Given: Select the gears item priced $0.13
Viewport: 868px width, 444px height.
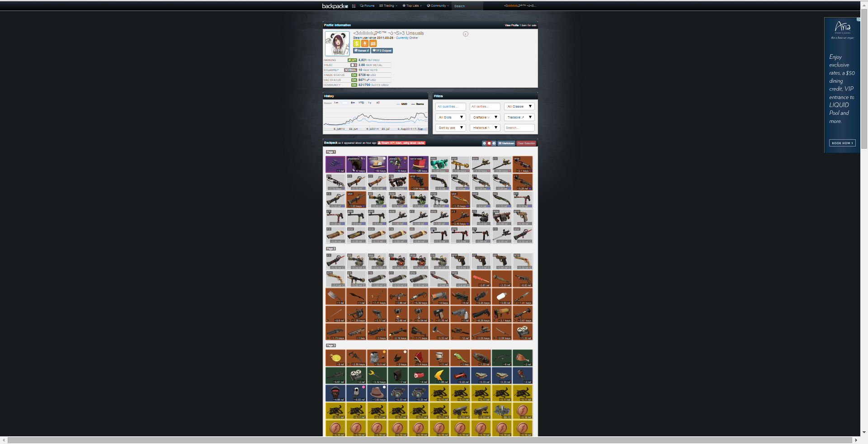Looking at the screenshot, I should (502, 411).
